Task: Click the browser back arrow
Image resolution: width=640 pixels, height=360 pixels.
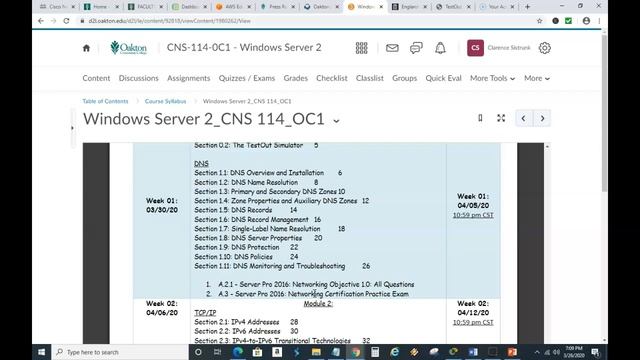Action: coord(41,21)
